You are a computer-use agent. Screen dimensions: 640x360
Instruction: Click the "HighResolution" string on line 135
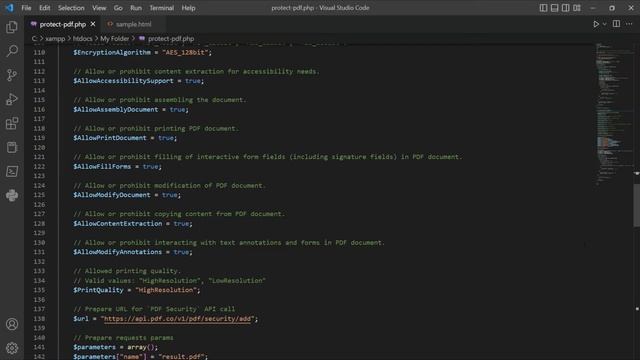166,290
